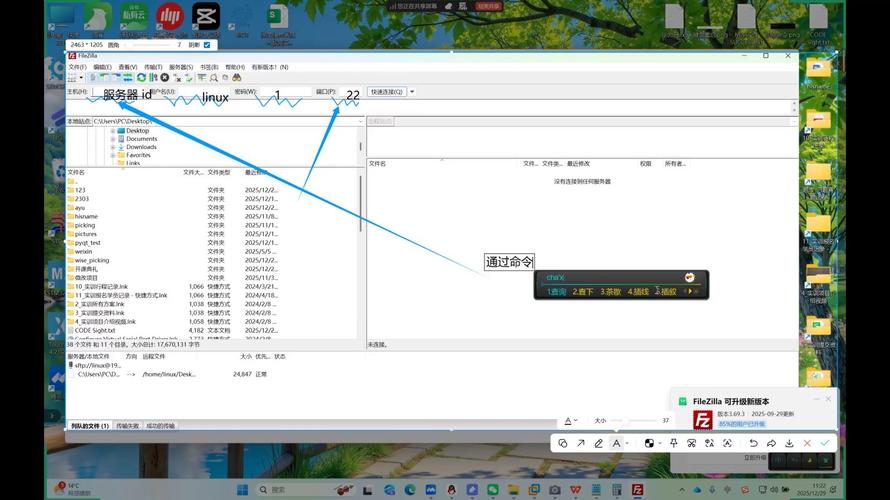Screen dimensions: 890x500
Task: Pick the pencil tool in annotation toolbar
Action: coord(598,443)
